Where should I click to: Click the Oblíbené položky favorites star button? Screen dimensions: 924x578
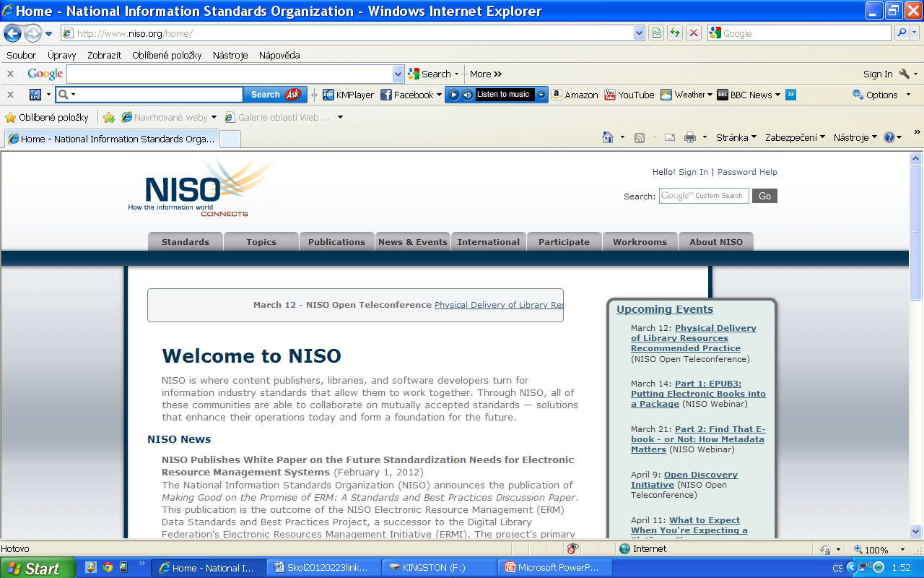pyautogui.click(x=47, y=117)
